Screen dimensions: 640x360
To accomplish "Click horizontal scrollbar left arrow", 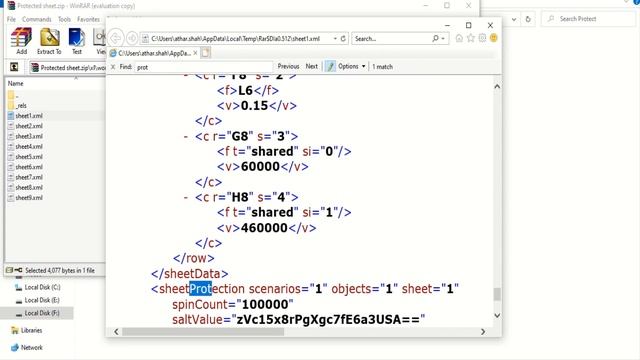I will click(116, 331).
